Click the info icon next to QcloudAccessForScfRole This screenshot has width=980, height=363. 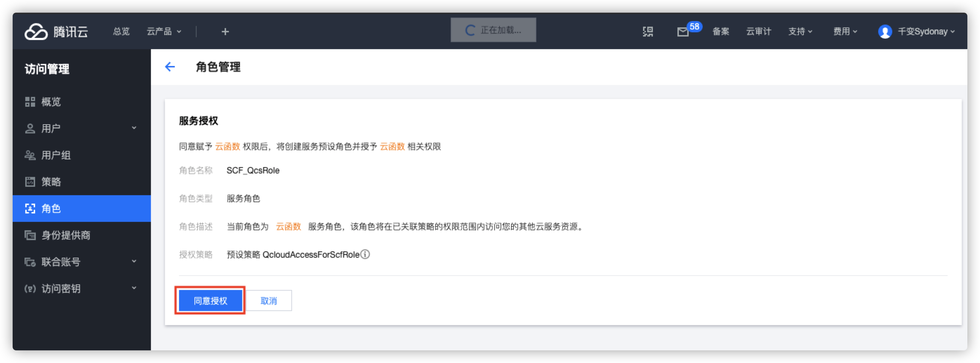click(x=365, y=254)
